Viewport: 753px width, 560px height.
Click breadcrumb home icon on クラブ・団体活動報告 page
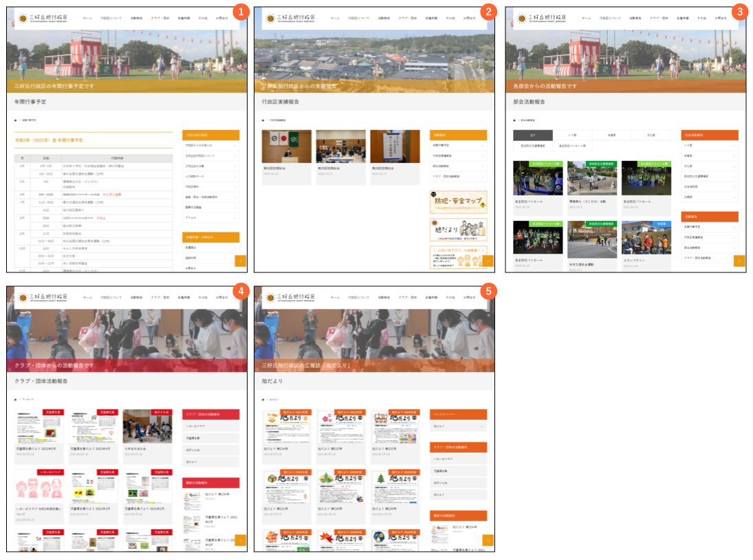coord(15,400)
